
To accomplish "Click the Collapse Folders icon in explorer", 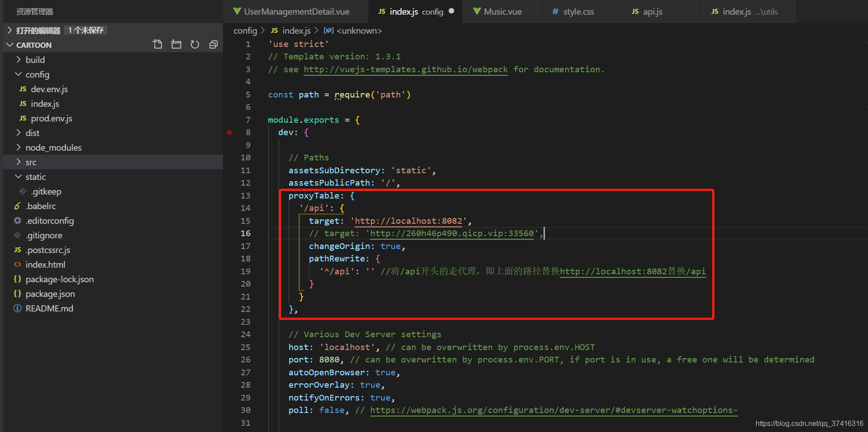I will [x=213, y=44].
